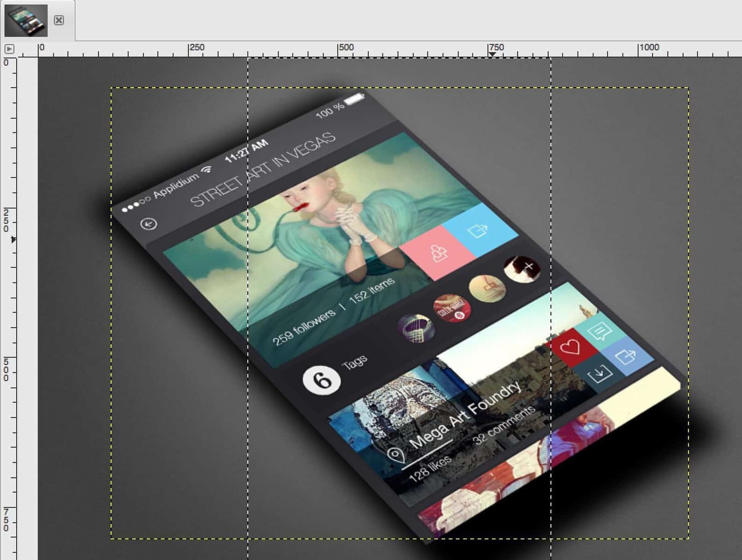Click the '128 likes' text
Image resolution: width=742 pixels, height=560 pixels.
click(x=431, y=468)
